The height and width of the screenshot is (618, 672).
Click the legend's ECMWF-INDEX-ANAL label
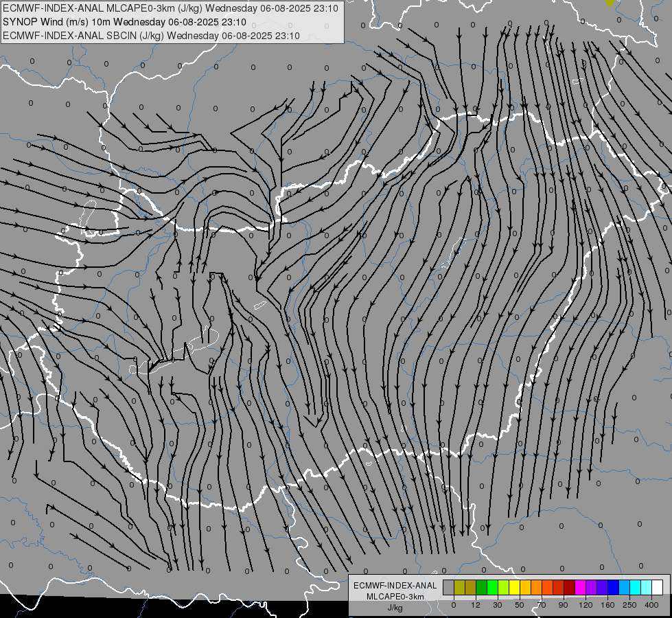pos(395,586)
